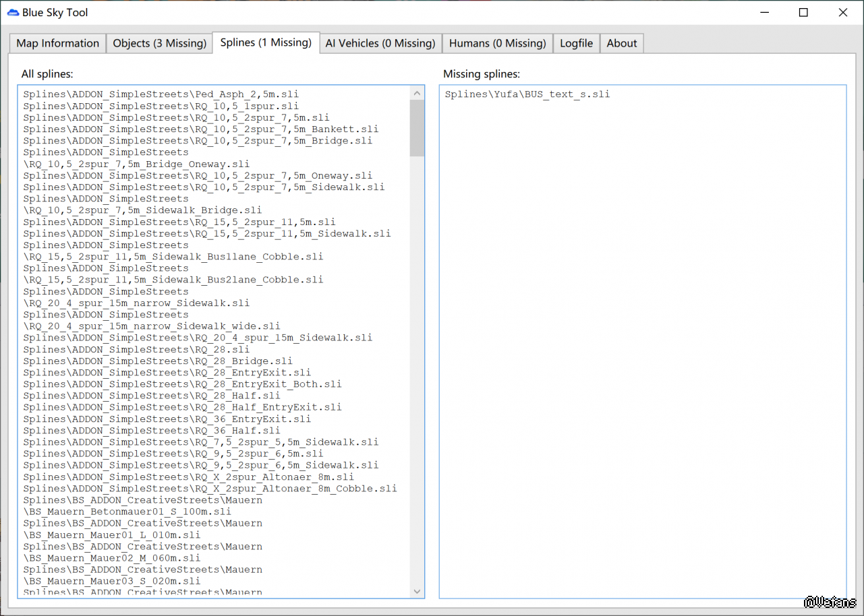This screenshot has width=864, height=616.
Task: Click the empty scrollbar track below the thumb
Action: click(x=417, y=371)
